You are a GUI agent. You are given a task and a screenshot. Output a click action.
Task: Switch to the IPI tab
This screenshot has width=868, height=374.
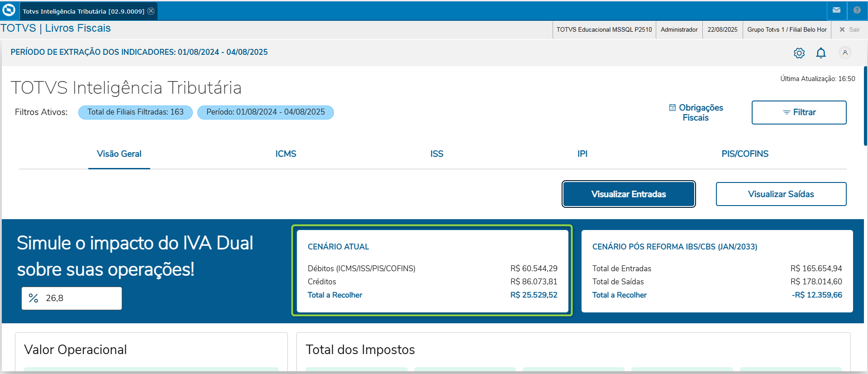[582, 154]
